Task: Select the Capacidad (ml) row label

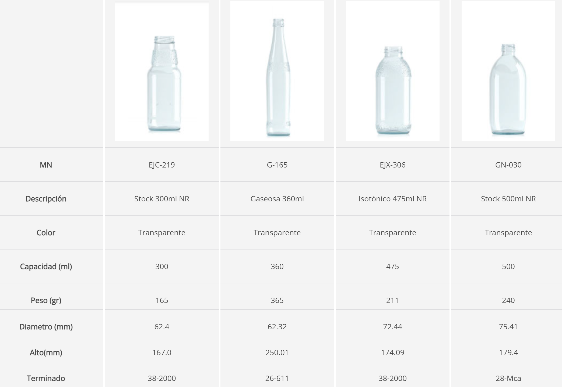Action: 46,266
